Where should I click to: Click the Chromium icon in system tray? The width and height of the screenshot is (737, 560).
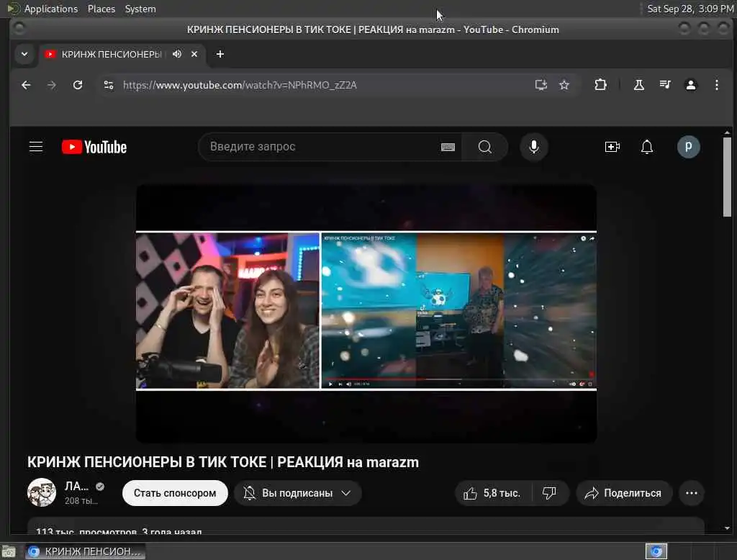656,551
